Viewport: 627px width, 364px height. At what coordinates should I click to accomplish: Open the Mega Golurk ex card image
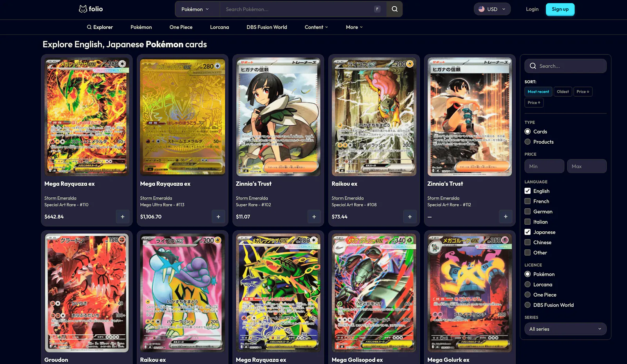coord(470,293)
